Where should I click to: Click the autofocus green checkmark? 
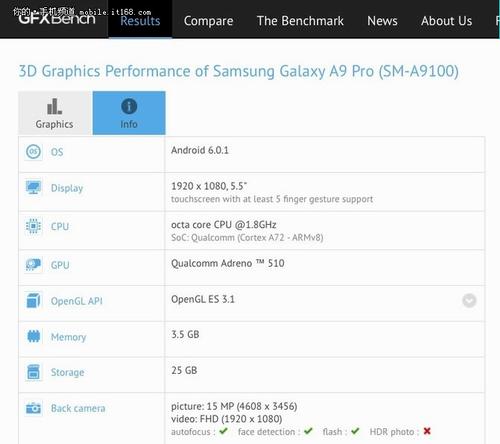point(223,431)
